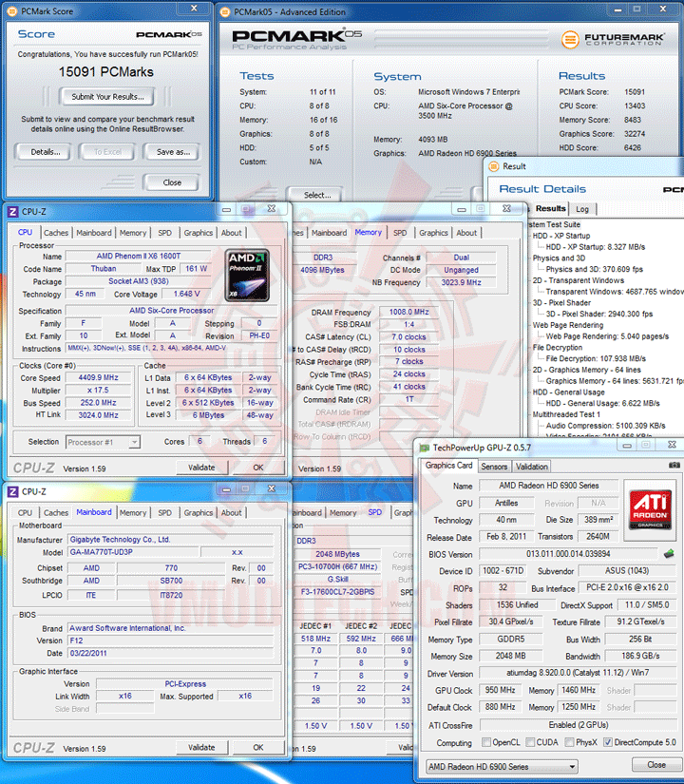
Task: Click the Audio Compression result line
Action: point(605,426)
